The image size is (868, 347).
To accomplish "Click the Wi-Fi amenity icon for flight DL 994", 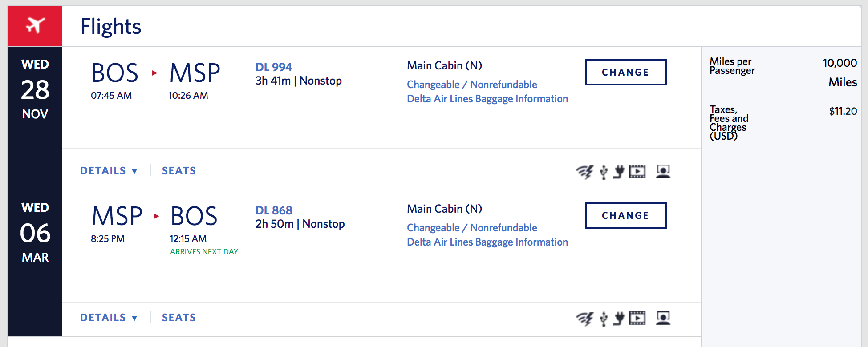I will click(x=584, y=172).
